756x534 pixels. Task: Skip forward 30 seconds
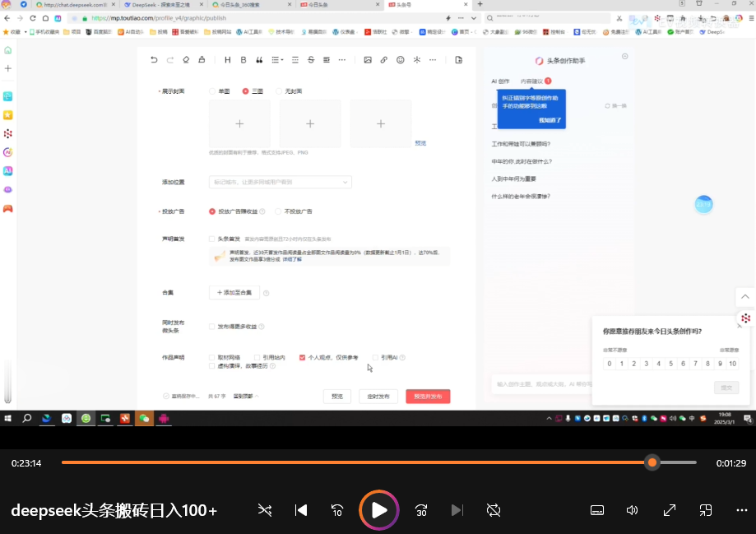pyautogui.click(x=421, y=510)
